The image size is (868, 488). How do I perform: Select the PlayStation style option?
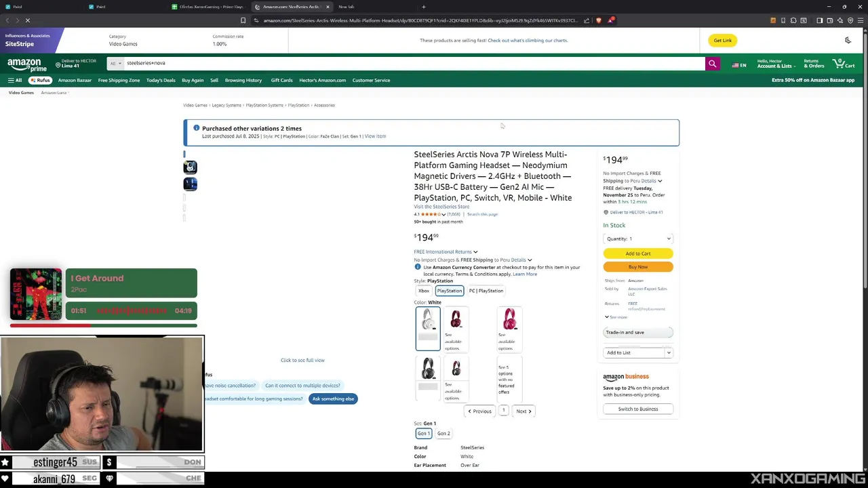[449, 291]
